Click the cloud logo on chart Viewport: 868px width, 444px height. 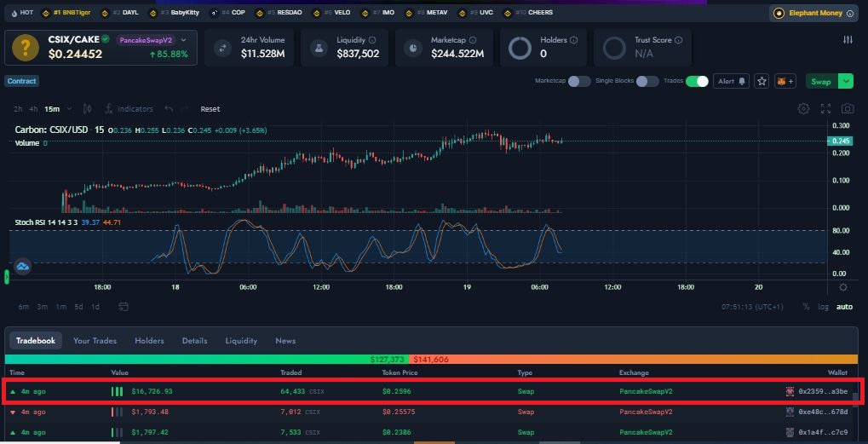23,266
